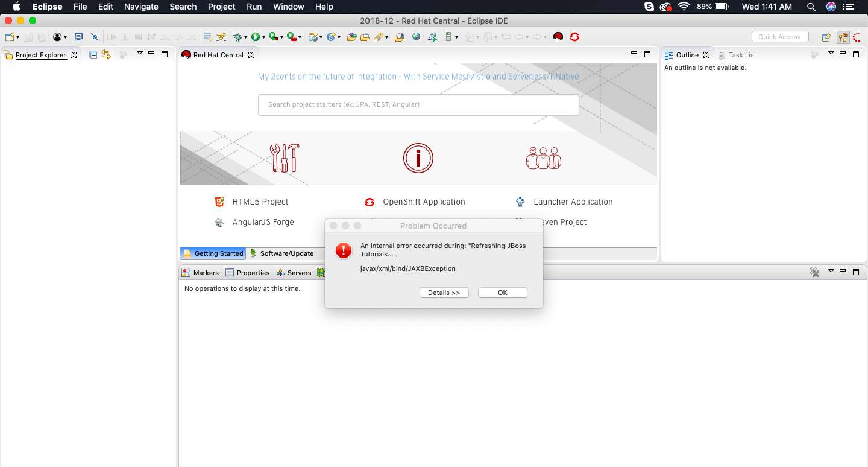Click the green Run play icon
The width and height of the screenshot is (868, 467).
(256, 37)
